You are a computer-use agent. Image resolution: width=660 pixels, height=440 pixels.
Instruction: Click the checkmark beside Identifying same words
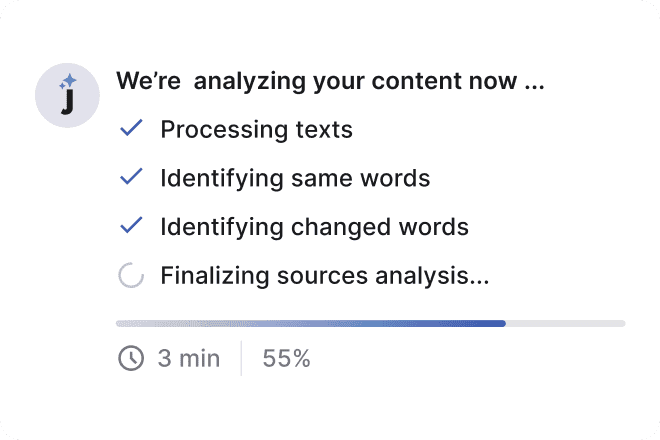click(x=131, y=177)
